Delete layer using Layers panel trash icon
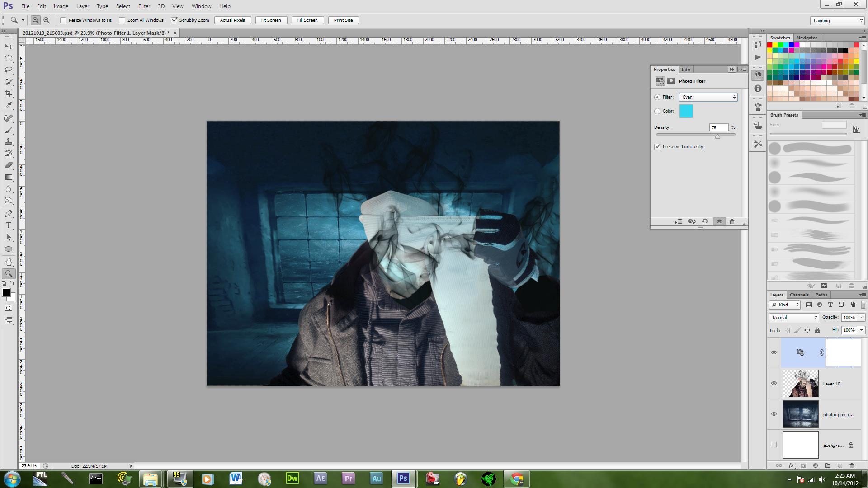868x488 pixels. click(x=852, y=465)
